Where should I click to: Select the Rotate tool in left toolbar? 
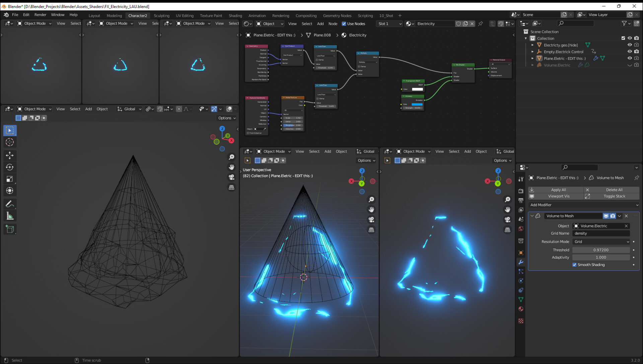(10, 167)
